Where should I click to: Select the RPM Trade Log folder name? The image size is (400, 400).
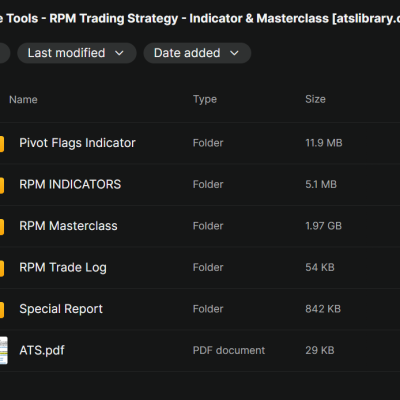[63, 267]
